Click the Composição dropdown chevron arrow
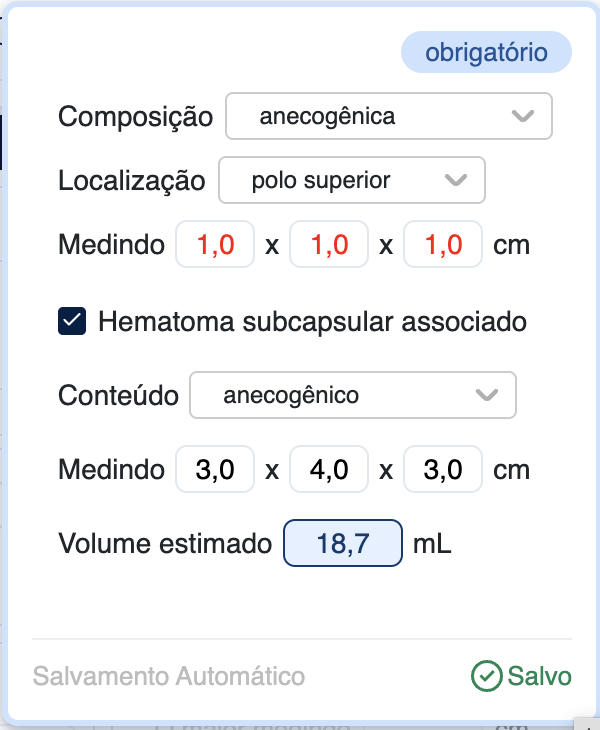 [523, 116]
